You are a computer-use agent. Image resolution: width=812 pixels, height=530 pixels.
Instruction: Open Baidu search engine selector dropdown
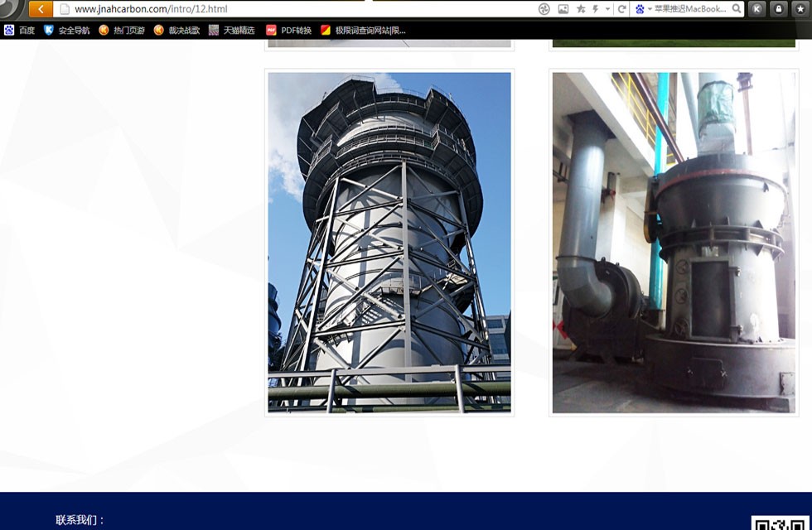point(643,9)
